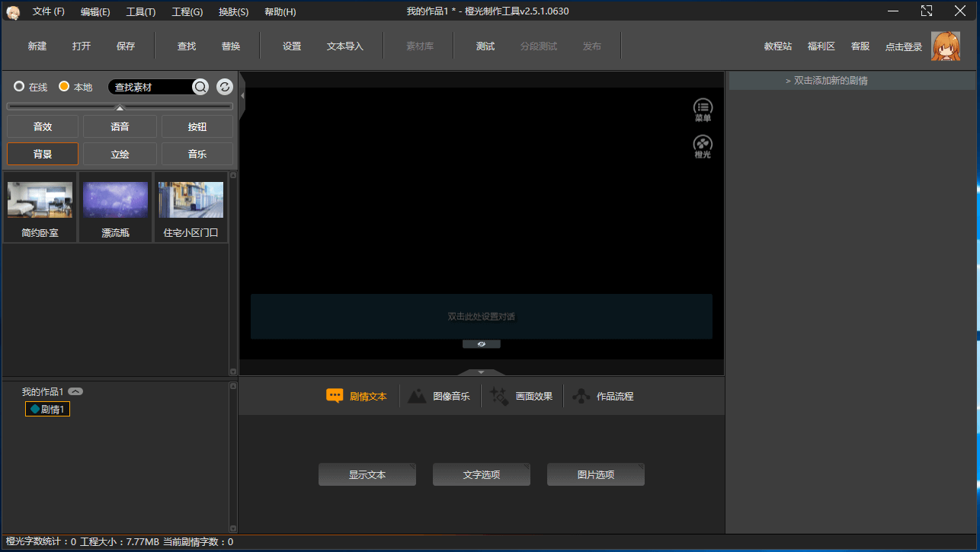Open 作品流程 panel icon
The height and width of the screenshot is (552, 980).
point(581,396)
